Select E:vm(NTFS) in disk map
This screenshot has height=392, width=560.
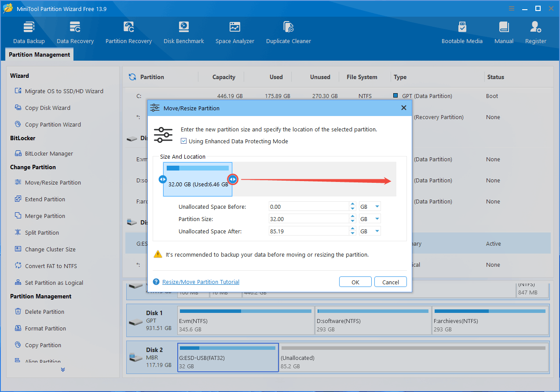click(246, 321)
